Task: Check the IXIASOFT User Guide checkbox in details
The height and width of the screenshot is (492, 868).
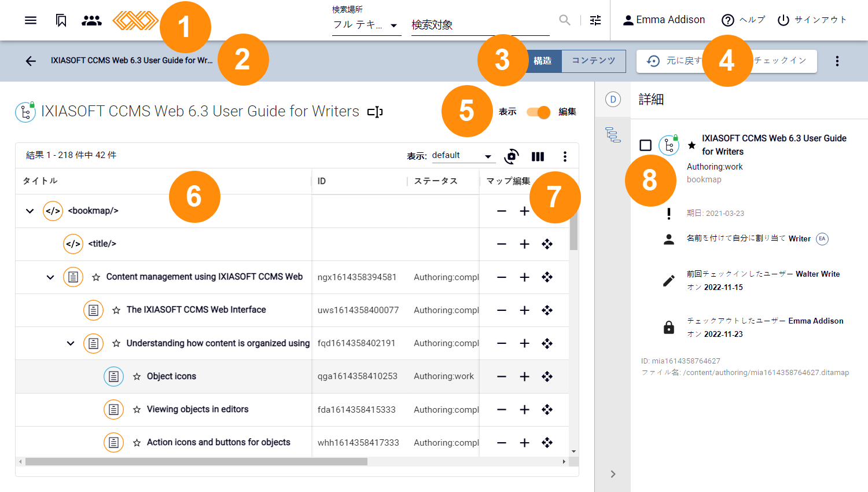Action: tap(646, 145)
